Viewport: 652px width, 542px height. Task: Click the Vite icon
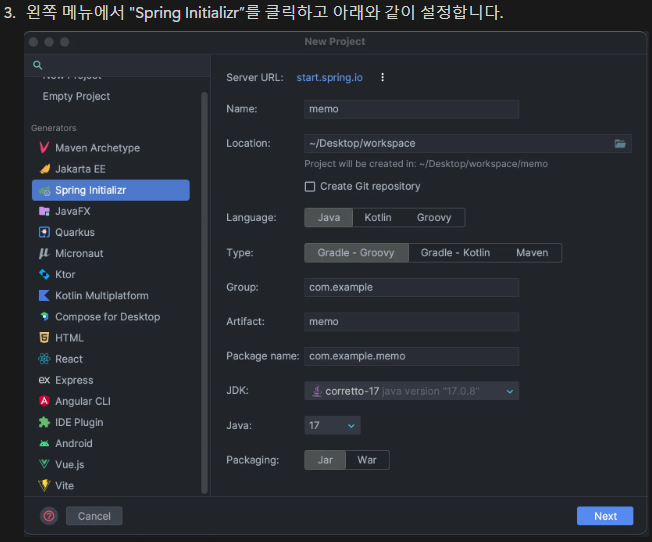[44, 485]
